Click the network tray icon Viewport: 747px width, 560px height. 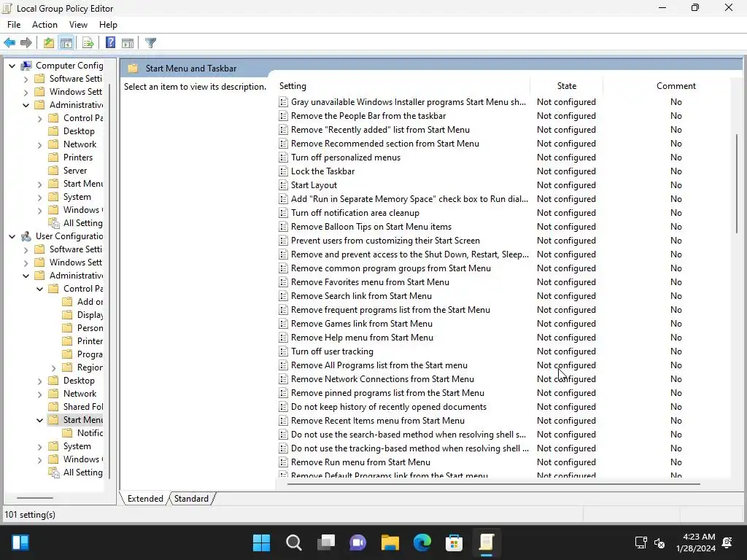640,542
